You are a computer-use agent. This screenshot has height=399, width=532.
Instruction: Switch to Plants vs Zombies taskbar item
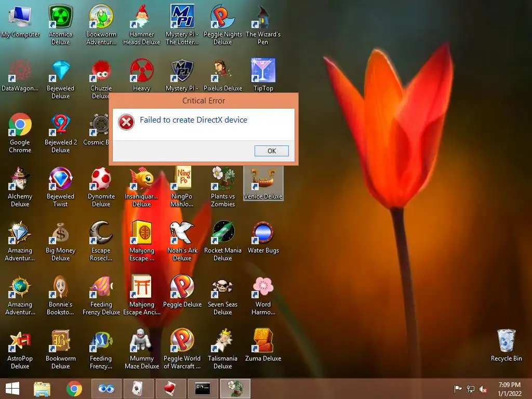pos(235,389)
